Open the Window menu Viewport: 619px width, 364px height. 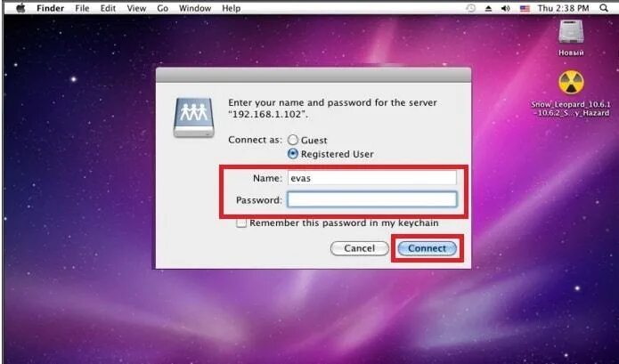[195, 8]
